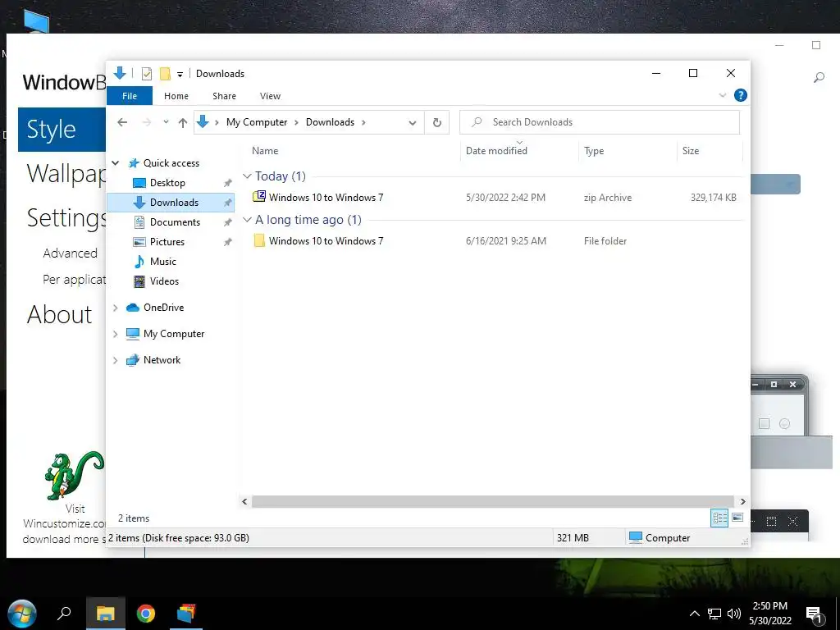Refresh the Downloads folder
This screenshot has height=630, width=840.
437,123
